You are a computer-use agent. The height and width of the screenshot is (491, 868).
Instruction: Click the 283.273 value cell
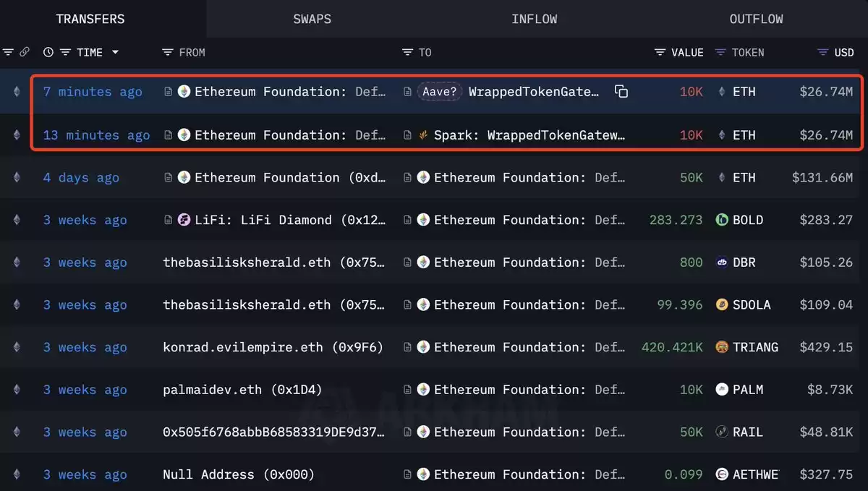(676, 220)
